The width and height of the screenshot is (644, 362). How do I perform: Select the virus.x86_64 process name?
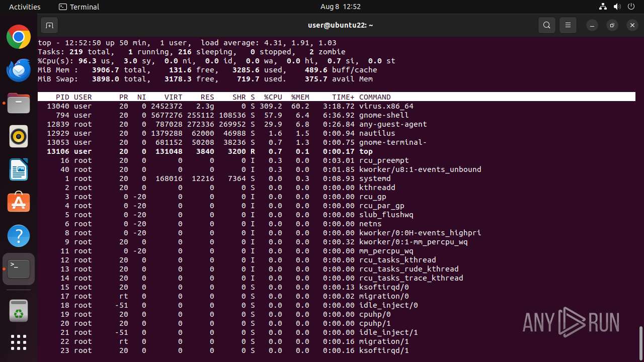[x=386, y=106]
